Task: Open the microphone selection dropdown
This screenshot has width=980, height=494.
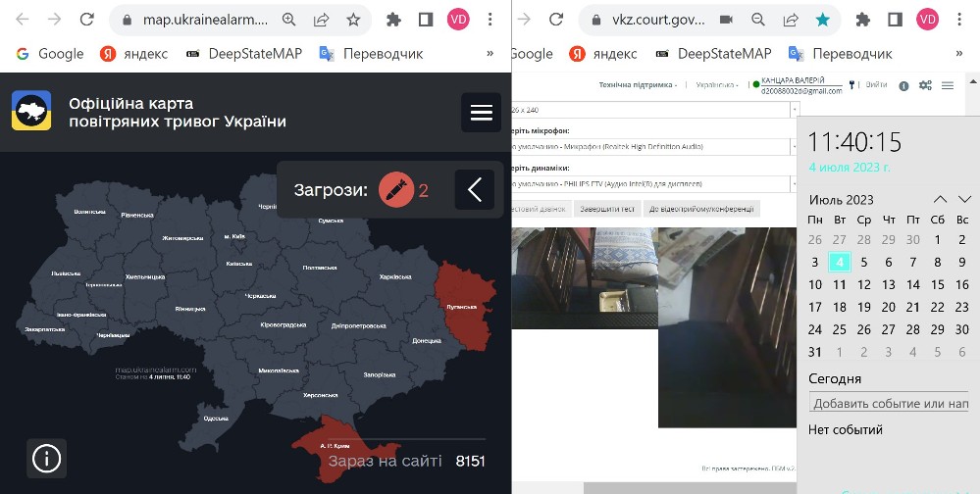Action: (655, 147)
